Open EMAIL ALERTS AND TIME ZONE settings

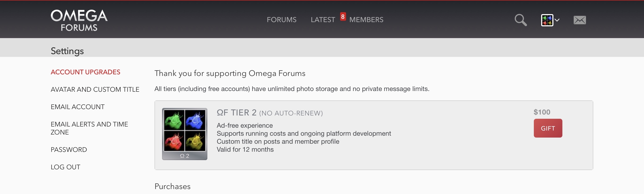click(x=89, y=128)
